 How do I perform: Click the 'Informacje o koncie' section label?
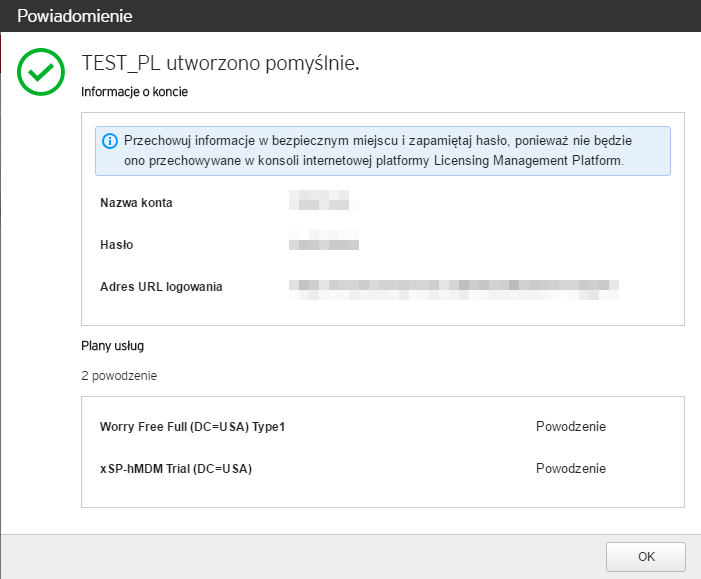134,92
